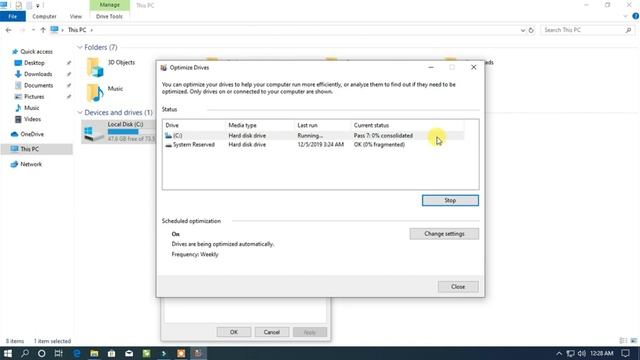Open Pictures in the navigation pane
This screenshot has width=640, height=360.
point(33,97)
